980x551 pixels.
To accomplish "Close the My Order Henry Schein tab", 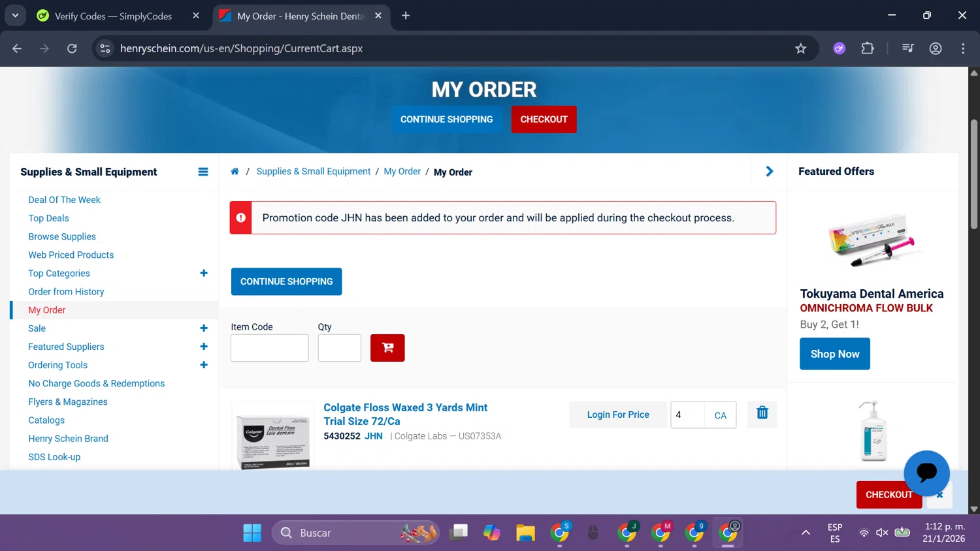I will coord(378,16).
